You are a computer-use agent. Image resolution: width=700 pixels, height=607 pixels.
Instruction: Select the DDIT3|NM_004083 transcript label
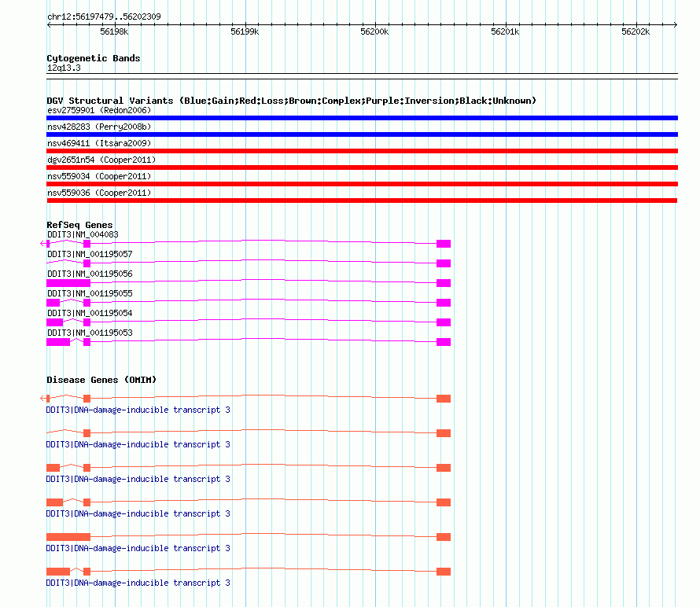pyautogui.click(x=83, y=234)
